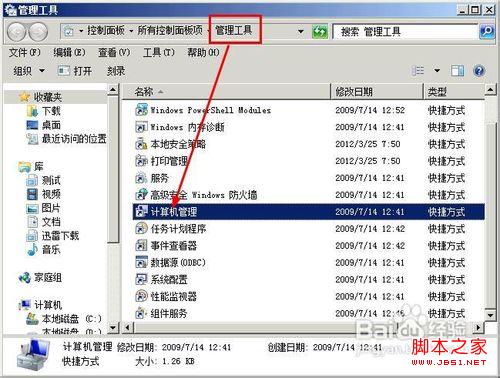Select 最近访问的位置 in favorites
The width and height of the screenshot is (500, 378).
(x=74, y=139)
